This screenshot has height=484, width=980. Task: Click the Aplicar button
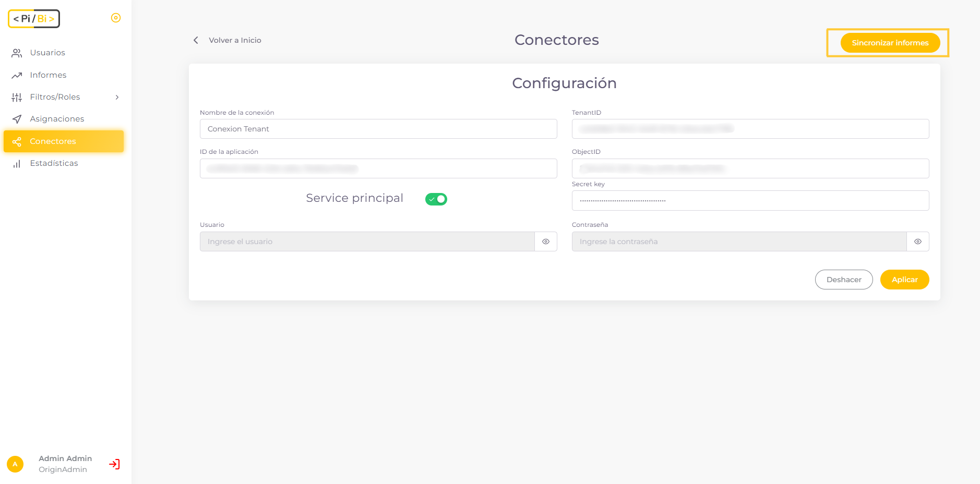[904, 280]
